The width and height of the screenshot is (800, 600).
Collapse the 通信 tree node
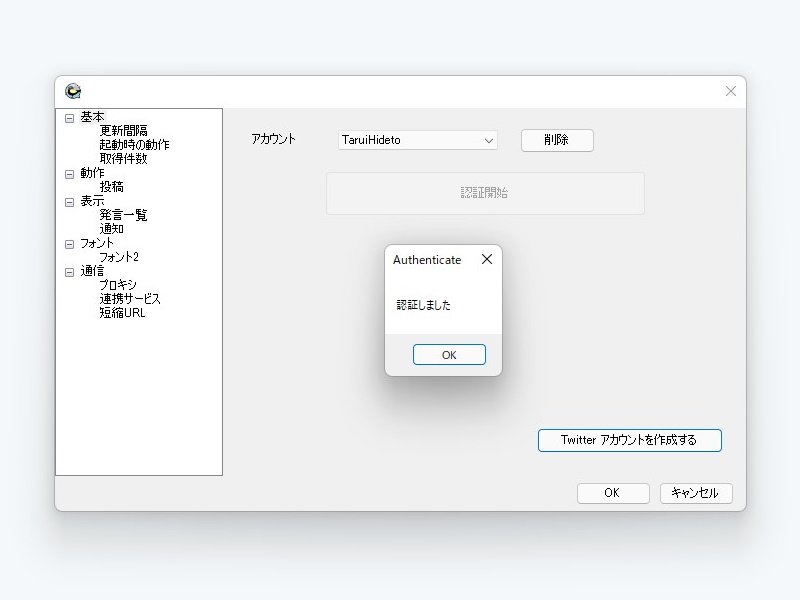click(x=68, y=270)
